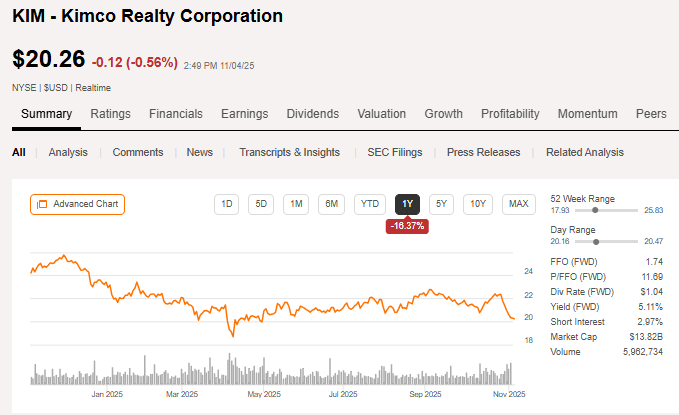Switch chart to 6M range

(x=332, y=204)
